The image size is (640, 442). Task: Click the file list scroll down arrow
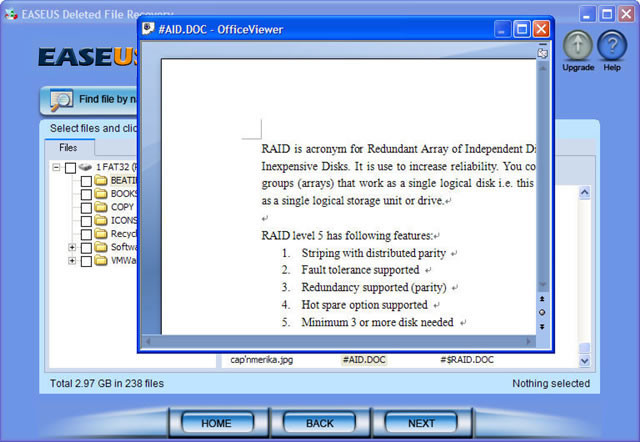pyautogui.click(x=584, y=360)
